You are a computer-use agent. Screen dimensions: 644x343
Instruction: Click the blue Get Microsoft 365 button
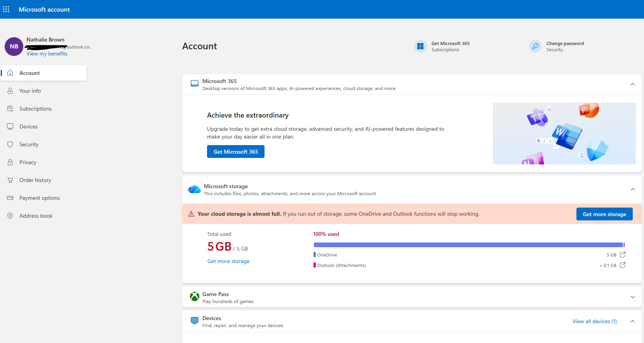(x=236, y=152)
